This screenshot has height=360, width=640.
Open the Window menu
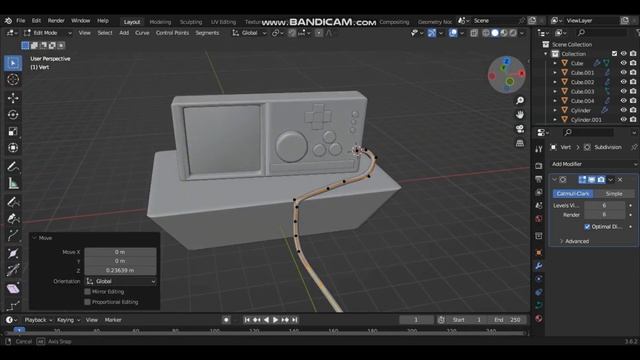click(x=80, y=20)
